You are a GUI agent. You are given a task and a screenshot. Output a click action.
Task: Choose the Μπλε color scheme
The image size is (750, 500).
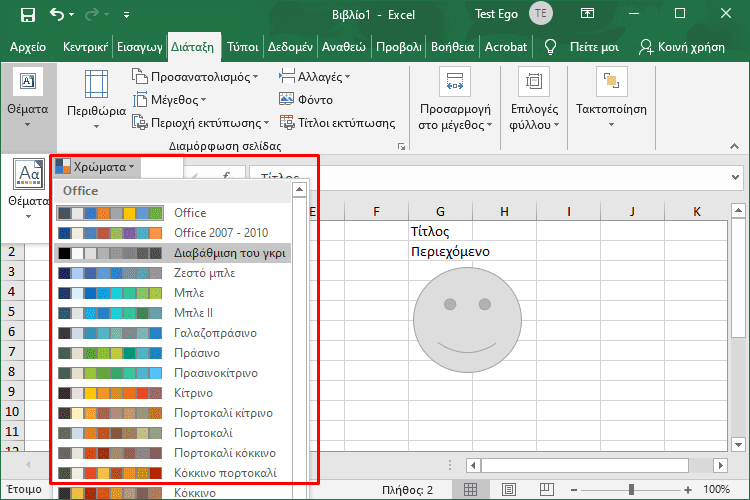pos(173,293)
